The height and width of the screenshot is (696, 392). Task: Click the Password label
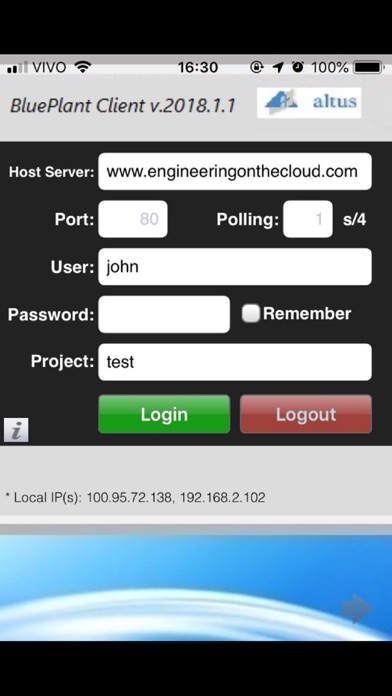point(51,315)
